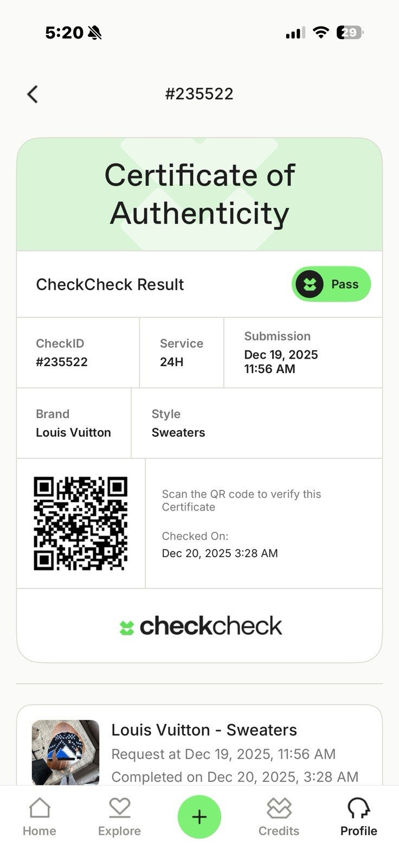Tap the green Pass badge
This screenshot has height=868, width=399.
point(331,284)
